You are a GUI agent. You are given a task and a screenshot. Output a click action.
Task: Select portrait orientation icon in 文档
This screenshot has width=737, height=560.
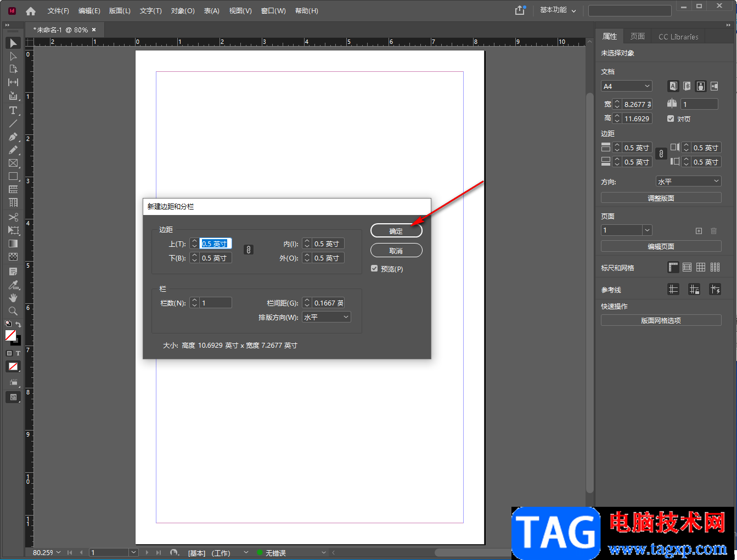click(701, 86)
